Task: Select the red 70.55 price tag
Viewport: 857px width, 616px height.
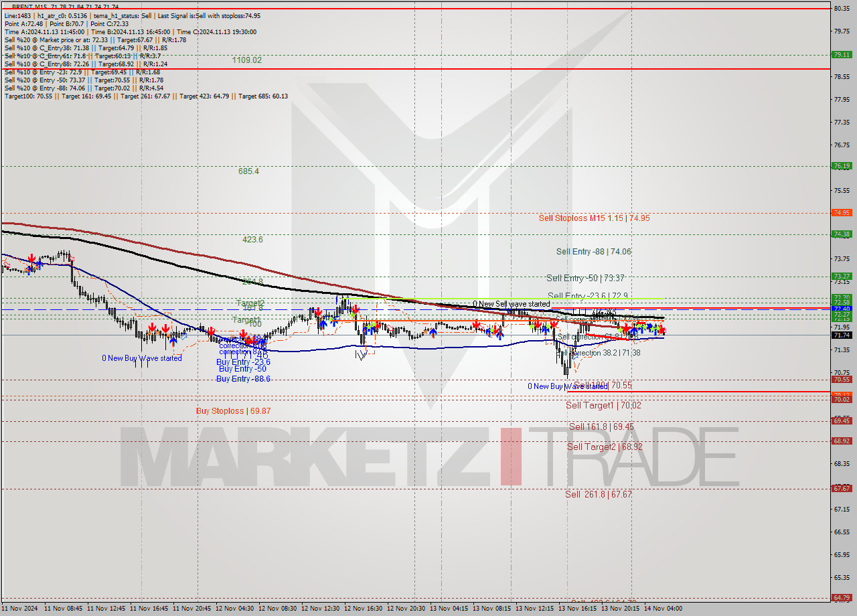Action: (841, 380)
